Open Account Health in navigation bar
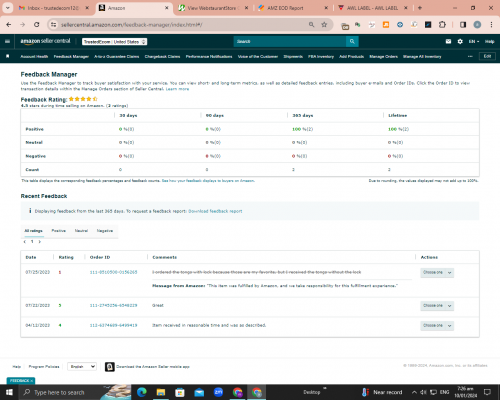 pyautogui.click(x=34, y=57)
